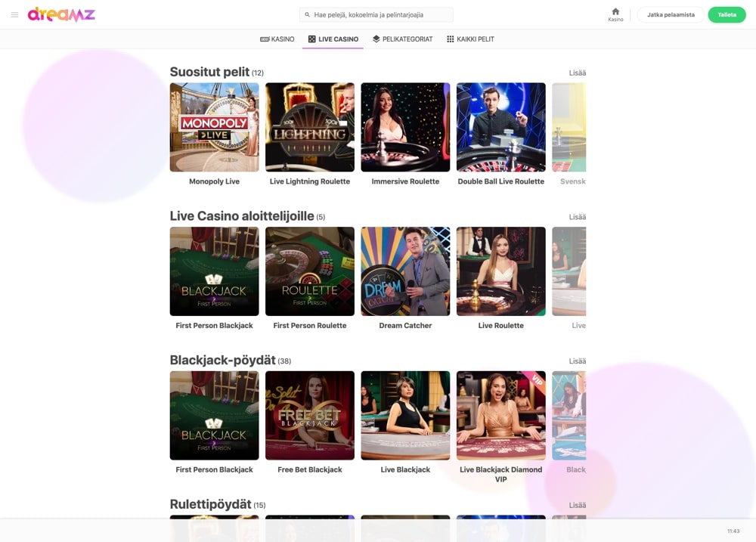Click the Kasino home icon

click(x=615, y=11)
